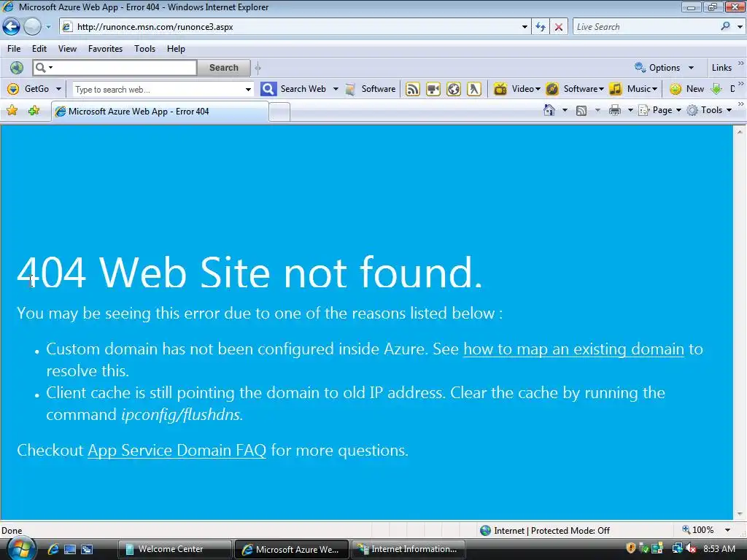Open the Help menu
The height and width of the screenshot is (560, 747).
pyautogui.click(x=176, y=49)
